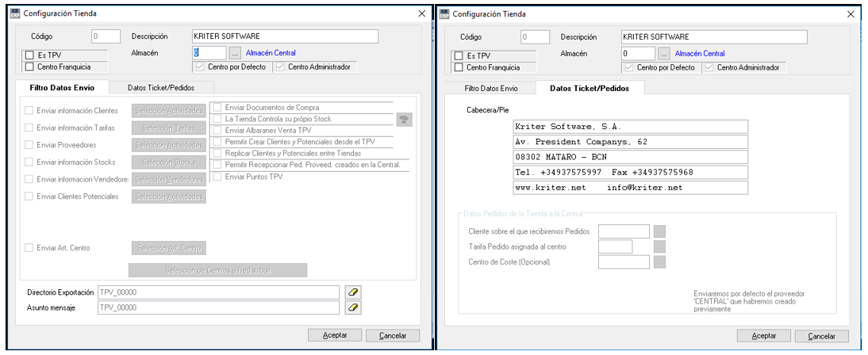Toggle Es TPV checkbox in left window

pos(29,55)
